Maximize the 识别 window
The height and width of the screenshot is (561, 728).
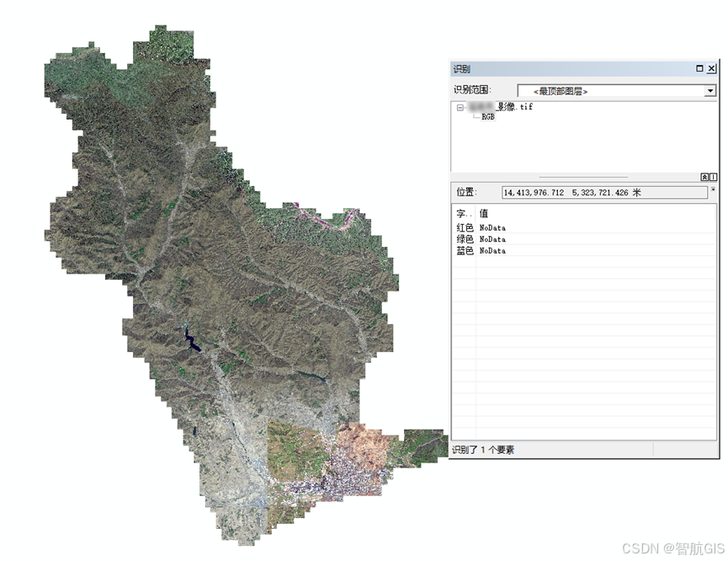(699, 68)
